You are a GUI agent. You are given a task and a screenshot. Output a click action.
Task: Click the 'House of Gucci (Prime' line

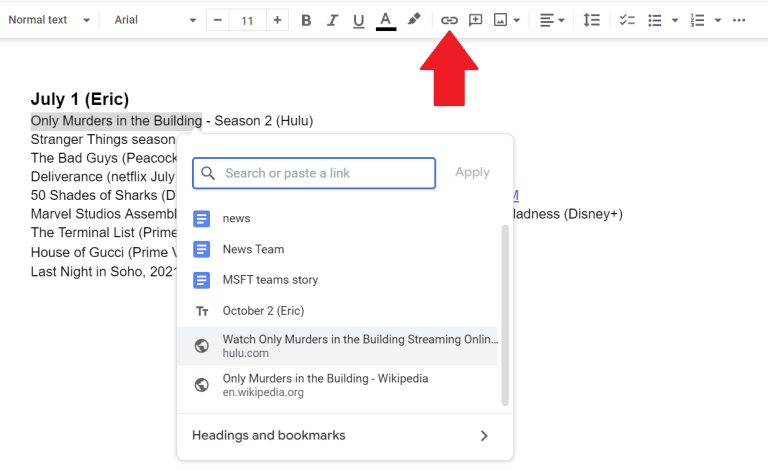pos(103,252)
